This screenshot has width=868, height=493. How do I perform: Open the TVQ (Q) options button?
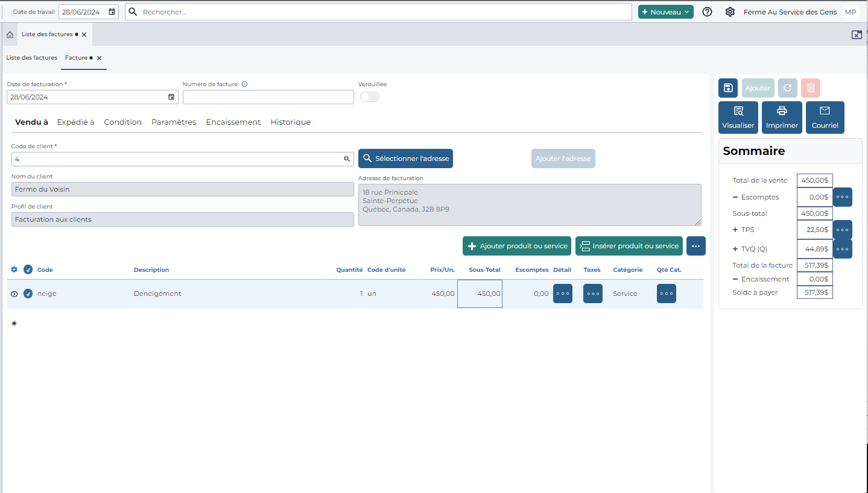pyautogui.click(x=843, y=249)
